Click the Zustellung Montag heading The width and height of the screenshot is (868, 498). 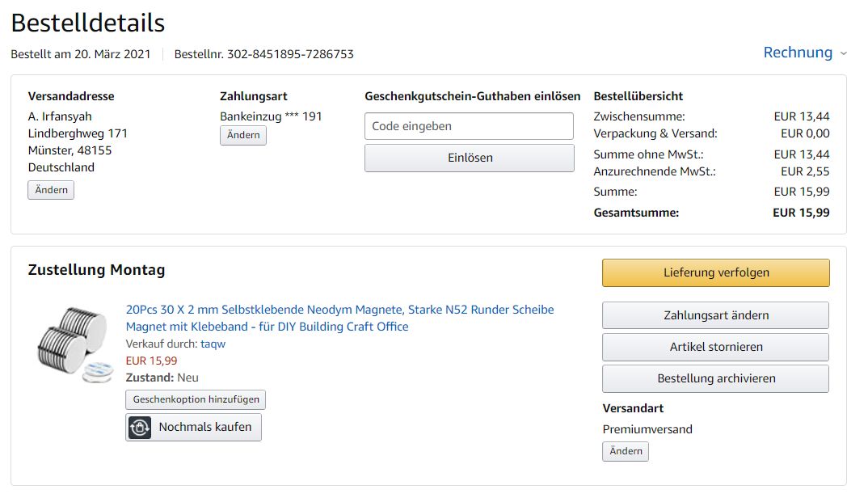[x=96, y=270]
